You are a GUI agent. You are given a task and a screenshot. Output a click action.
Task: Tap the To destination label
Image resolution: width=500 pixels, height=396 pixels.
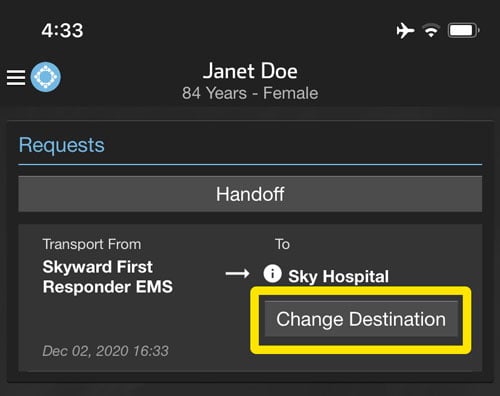click(282, 244)
